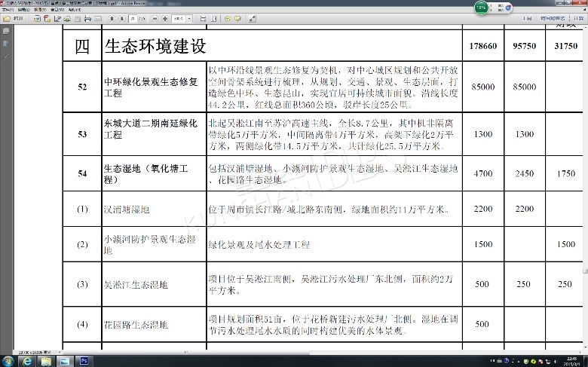Show bookmarks panel in sidebar
This screenshot has height=367, width=588.
6,44
